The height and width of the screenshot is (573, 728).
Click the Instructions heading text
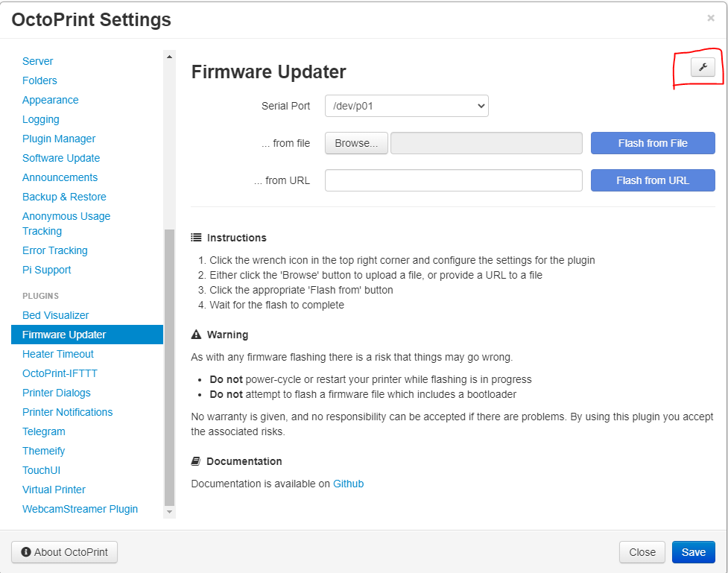(x=237, y=238)
